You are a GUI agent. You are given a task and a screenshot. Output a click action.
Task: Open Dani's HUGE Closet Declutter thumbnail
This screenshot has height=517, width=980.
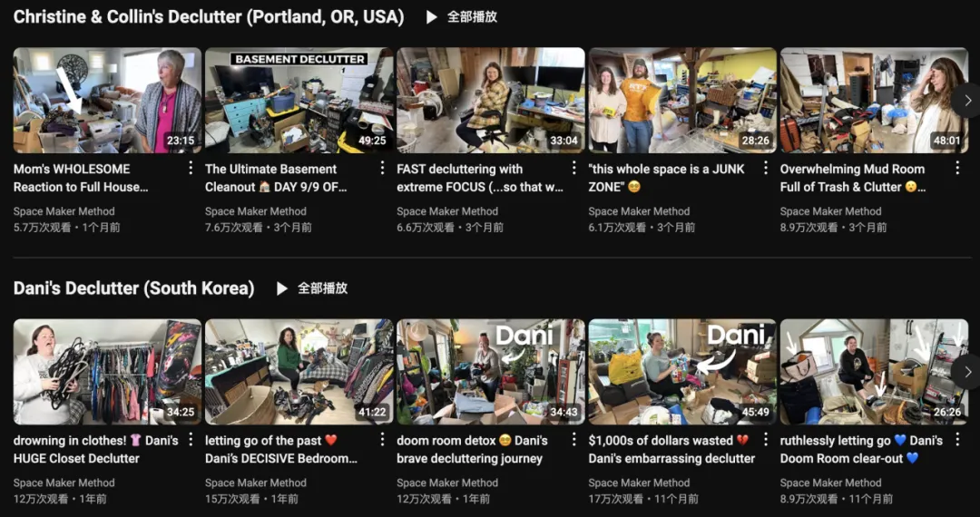coord(107,372)
